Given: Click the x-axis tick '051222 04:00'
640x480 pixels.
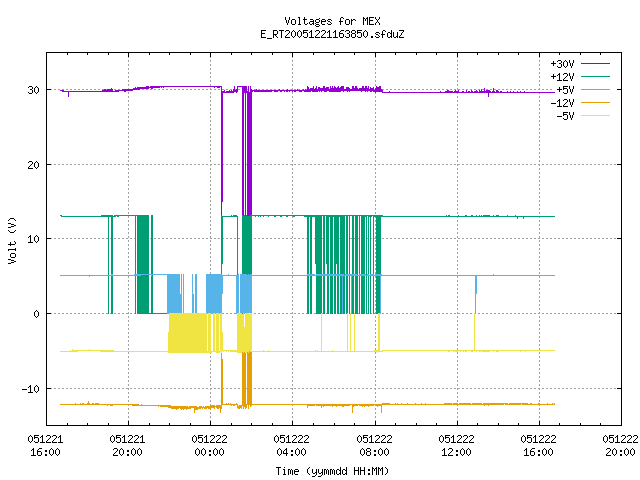Looking at the screenshot, I should coord(291,446).
